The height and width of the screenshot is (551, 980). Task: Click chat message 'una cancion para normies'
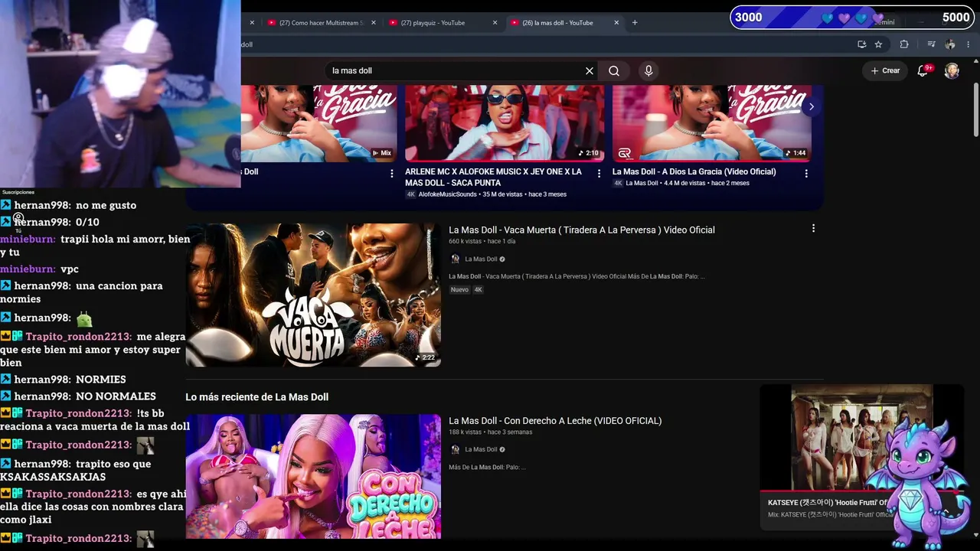tap(81, 292)
